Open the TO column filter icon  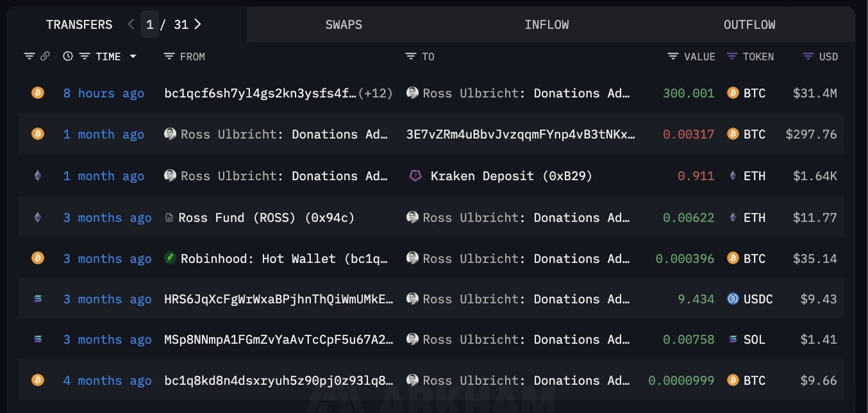(x=411, y=56)
